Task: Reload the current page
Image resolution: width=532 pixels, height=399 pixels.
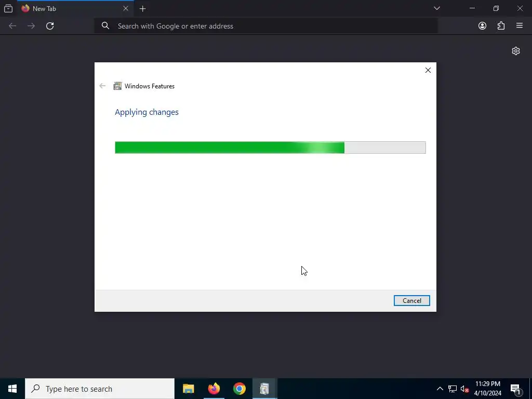Action: 50,26
